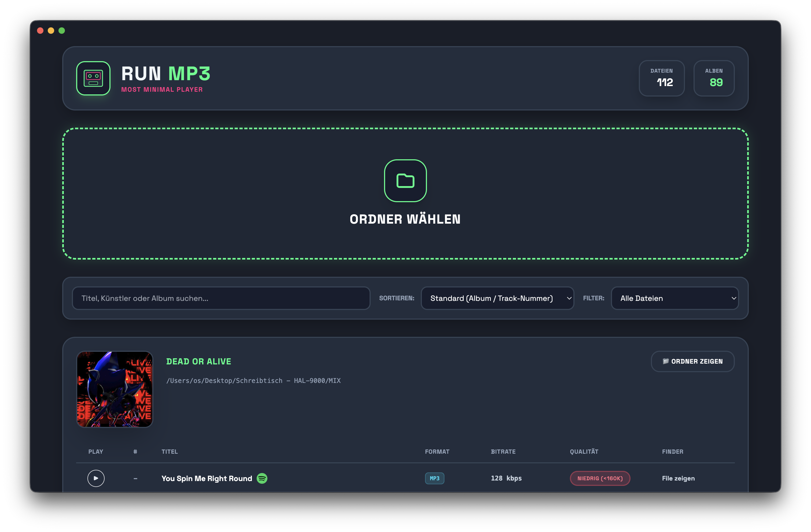The height and width of the screenshot is (532, 811).
Task: Click the Finder column header
Action: pos(672,452)
